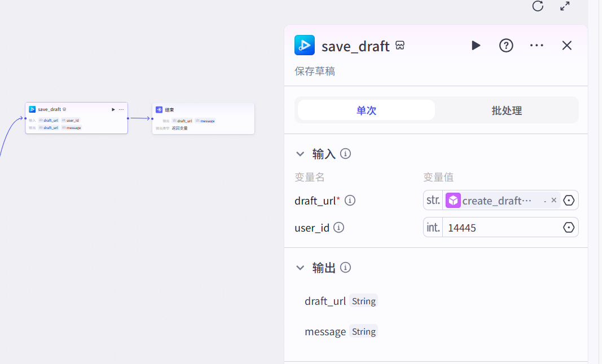603x364 pixels.
Task: Remove the create_draft reference from draft_url
Action: point(553,200)
